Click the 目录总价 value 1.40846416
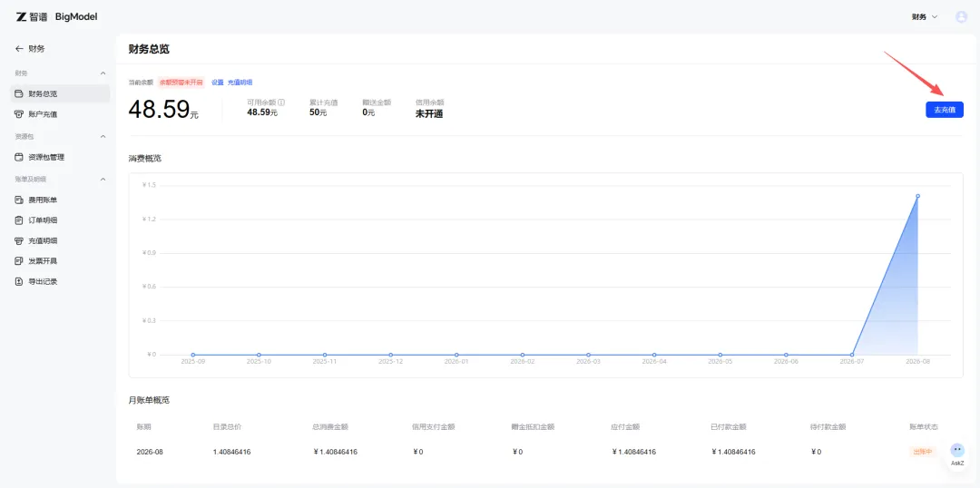The image size is (980, 488). pyautogui.click(x=232, y=452)
